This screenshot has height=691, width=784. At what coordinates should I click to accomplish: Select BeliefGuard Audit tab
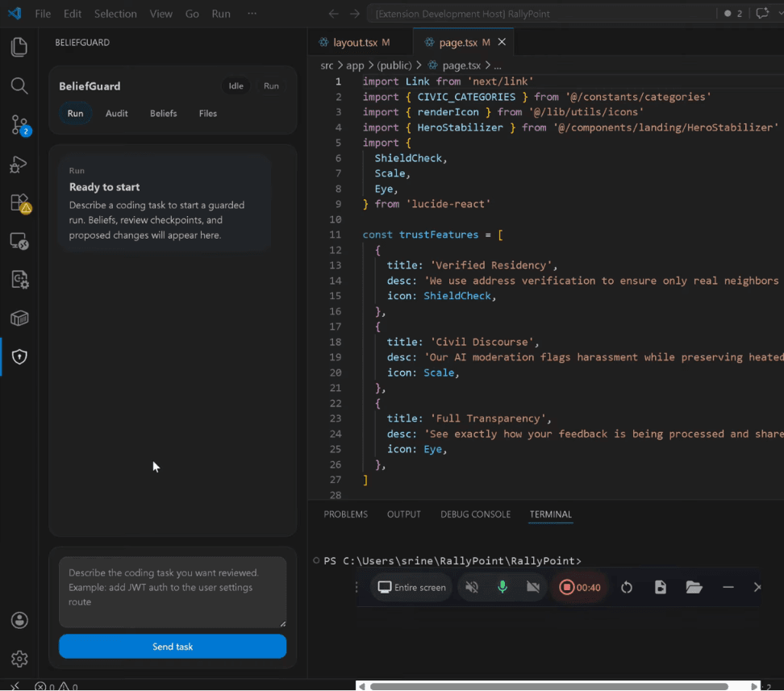click(116, 114)
